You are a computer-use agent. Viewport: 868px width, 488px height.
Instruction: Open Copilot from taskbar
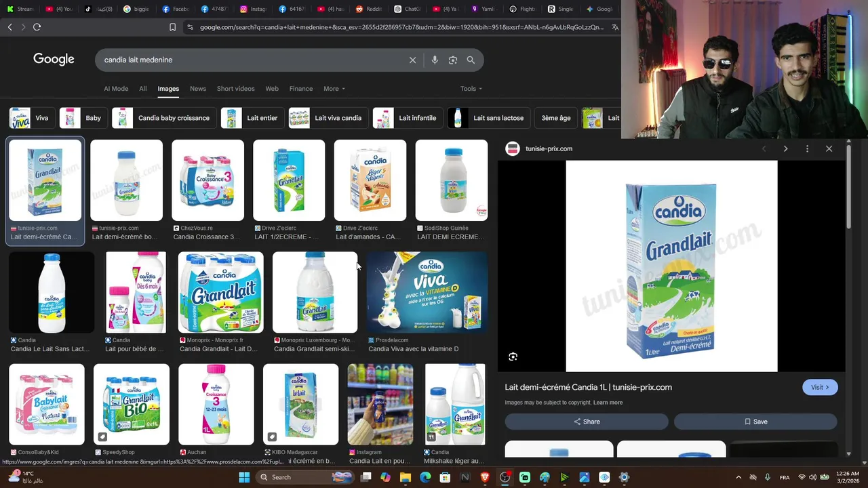386,477
